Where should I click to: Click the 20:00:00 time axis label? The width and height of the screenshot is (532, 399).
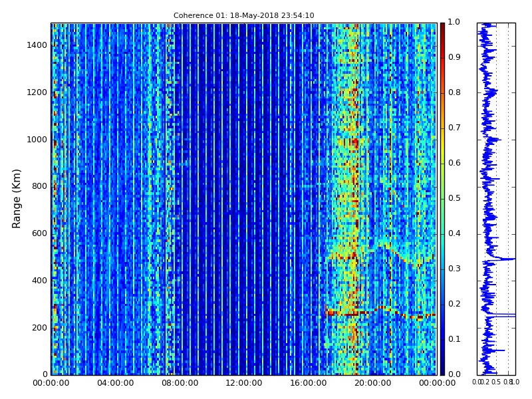[x=372, y=383]
